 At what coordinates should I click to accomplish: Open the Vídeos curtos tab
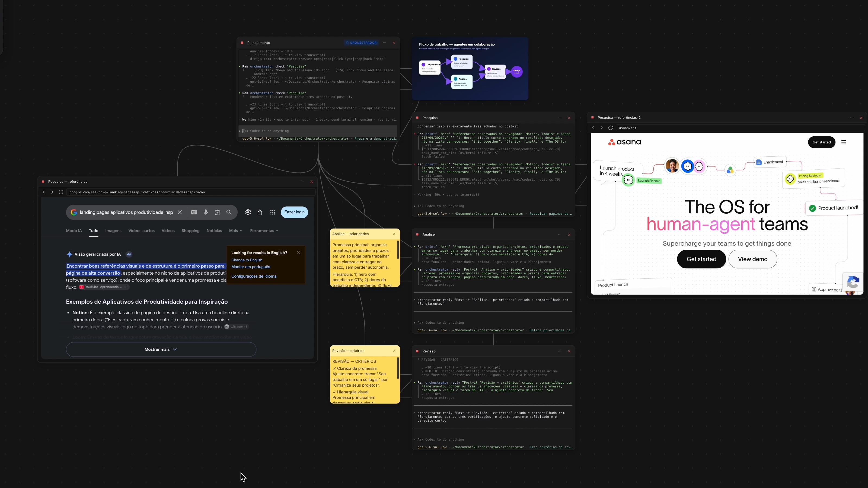pyautogui.click(x=142, y=231)
